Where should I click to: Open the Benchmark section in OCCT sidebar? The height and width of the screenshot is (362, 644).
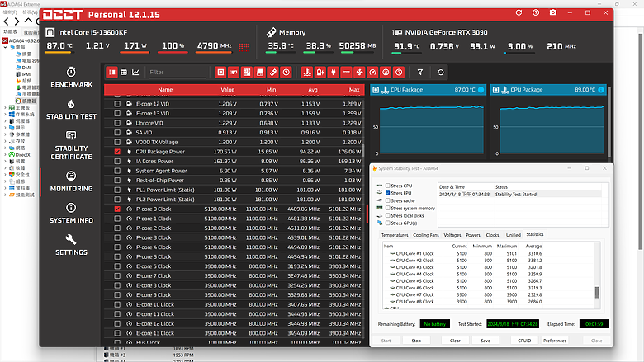pyautogui.click(x=71, y=78)
